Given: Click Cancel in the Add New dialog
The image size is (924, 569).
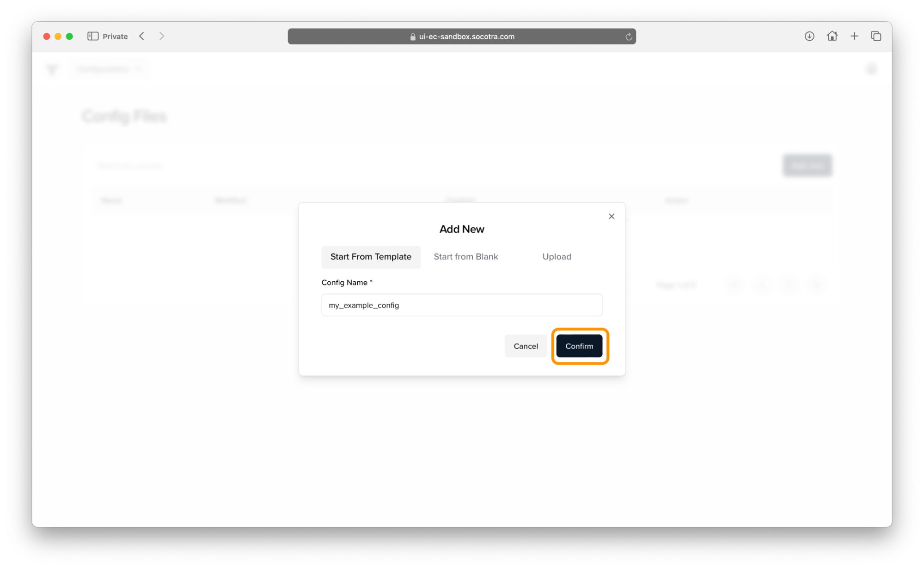Looking at the screenshot, I should tap(526, 346).
